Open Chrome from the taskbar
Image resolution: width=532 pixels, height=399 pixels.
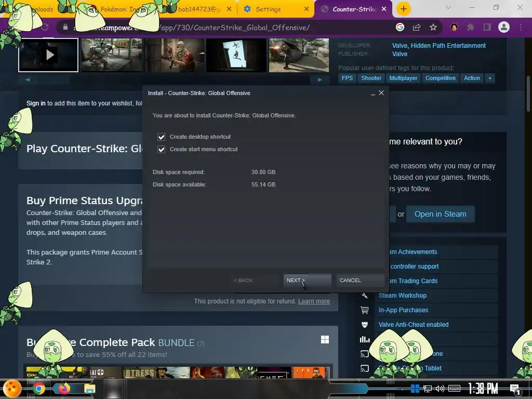coord(38,389)
